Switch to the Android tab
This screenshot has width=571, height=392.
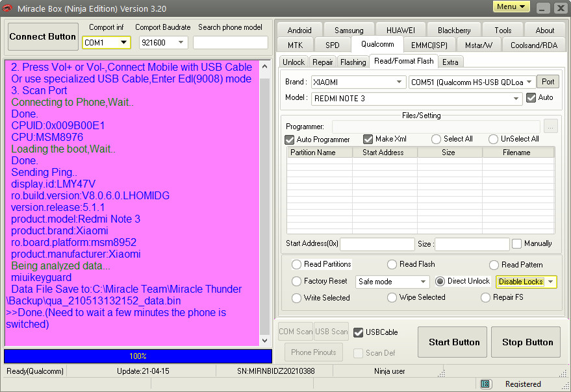pos(299,31)
